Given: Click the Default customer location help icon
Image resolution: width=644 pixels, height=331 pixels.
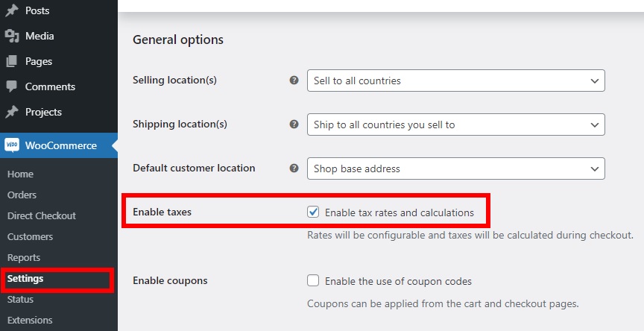Looking at the screenshot, I should [294, 168].
